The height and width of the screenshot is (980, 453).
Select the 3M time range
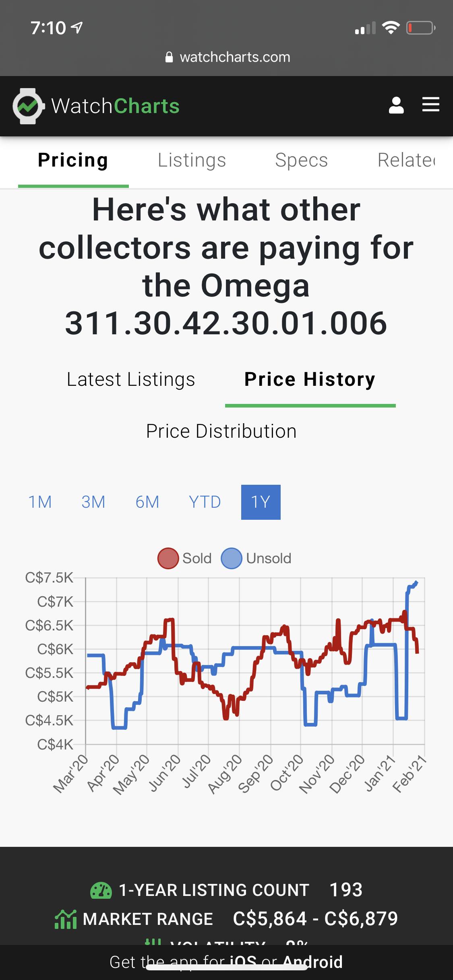[x=93, y=502]
